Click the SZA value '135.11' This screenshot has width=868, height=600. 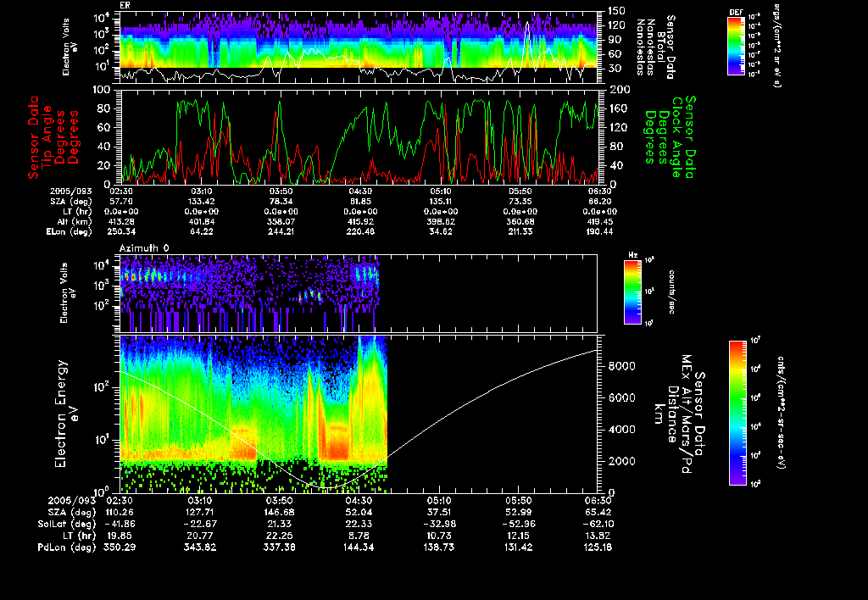pyautogui.click(x=440, y=202)
